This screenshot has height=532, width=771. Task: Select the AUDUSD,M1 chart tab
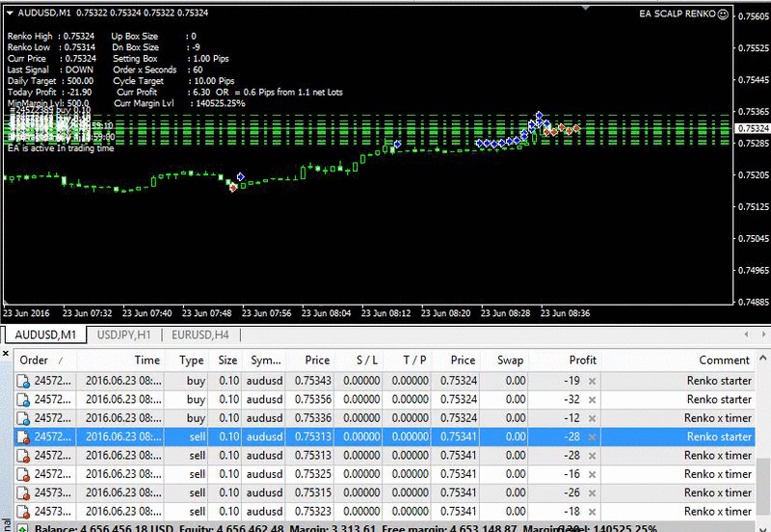click(x=42, y=334)
